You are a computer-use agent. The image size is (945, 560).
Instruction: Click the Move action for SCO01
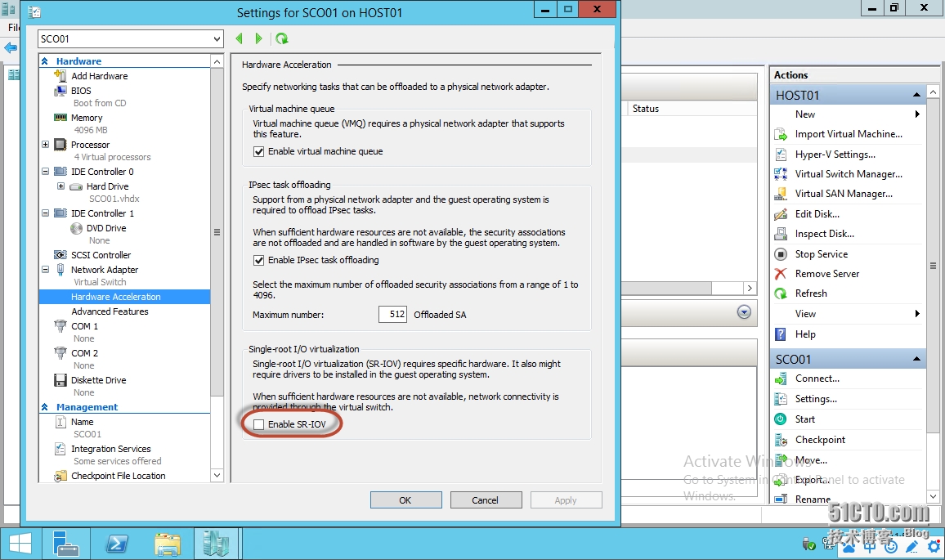811,460
